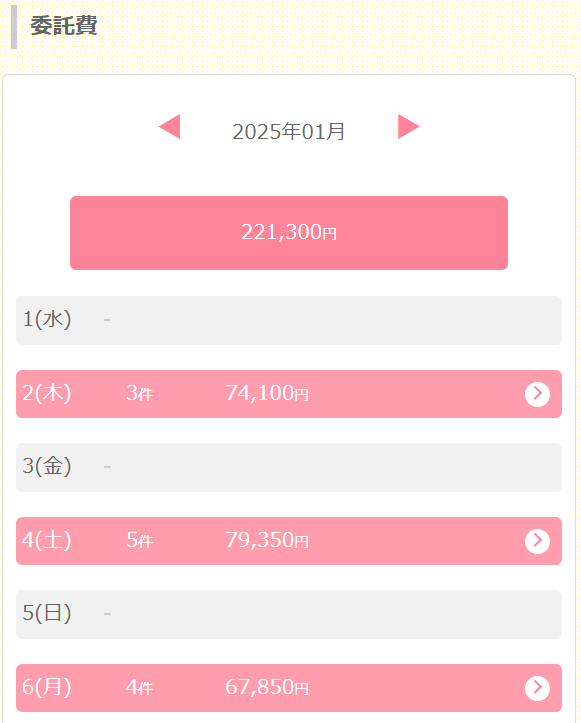The height and width of the screenshot is (723, 581).
Task: Click the 67,850円 amount
Action: click(267, 687)
